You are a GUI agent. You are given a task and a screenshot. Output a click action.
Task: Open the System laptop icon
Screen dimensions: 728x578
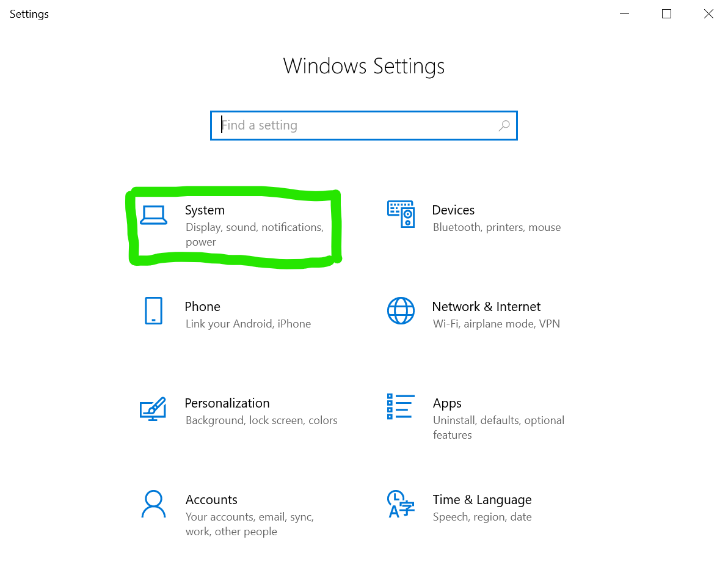154,215
